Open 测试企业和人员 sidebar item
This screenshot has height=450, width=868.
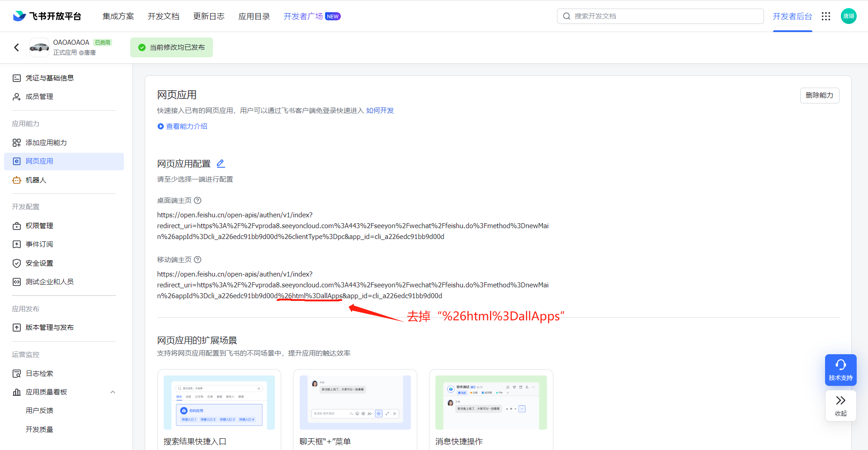64,282
